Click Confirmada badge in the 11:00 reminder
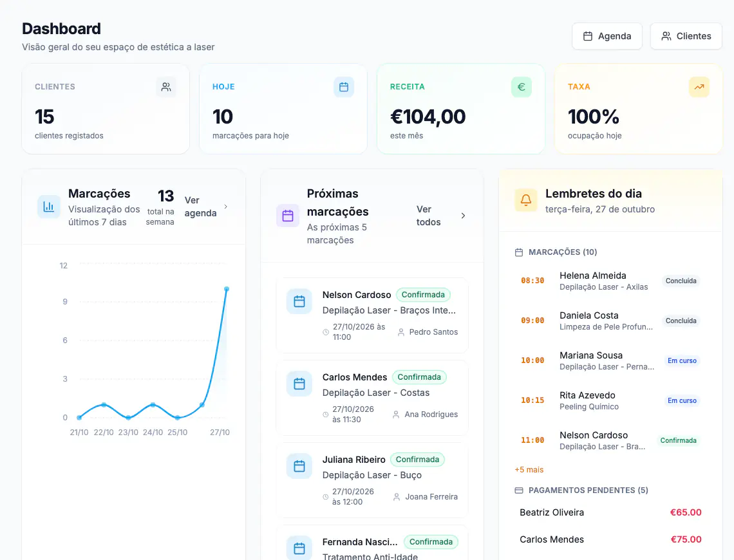This screenshot has height=560, width=734. [x=678, y=440]
